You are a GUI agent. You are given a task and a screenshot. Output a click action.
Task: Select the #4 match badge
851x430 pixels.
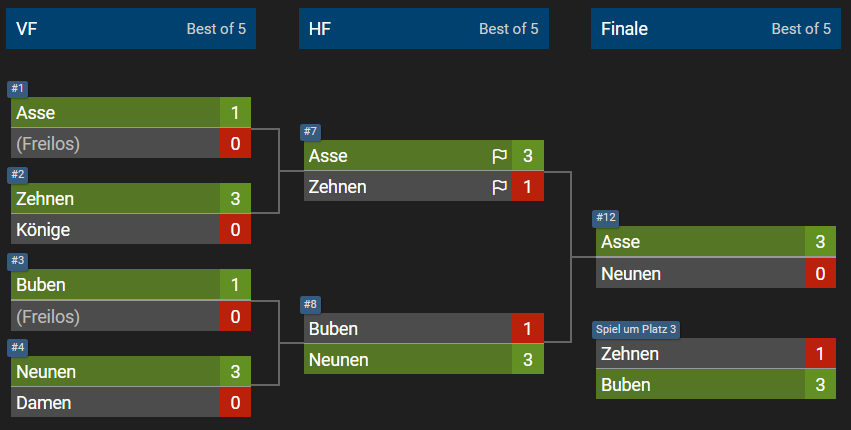pyautogui.click(x=17, y=347)
